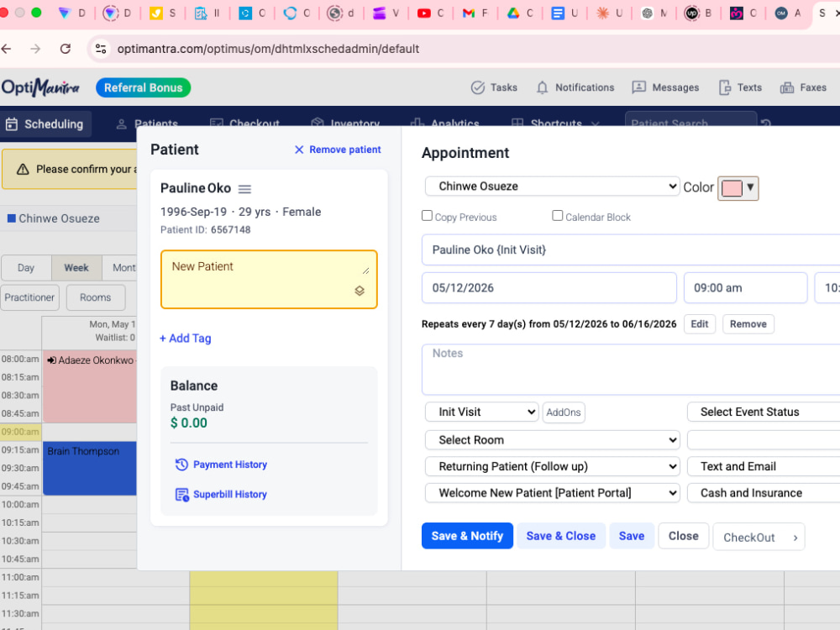Click the OptiMantra logo
The image size is (840, 630).
40,87
